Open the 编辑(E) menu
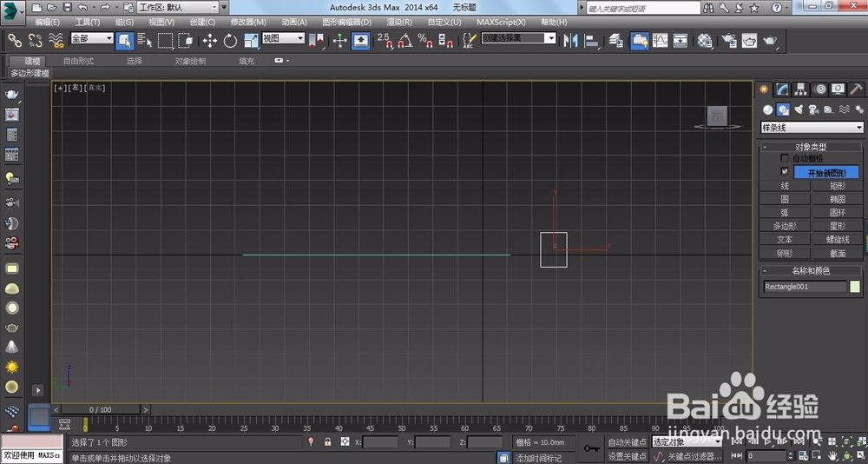This screenshot has width=868, height=464. tap(47, 23)
